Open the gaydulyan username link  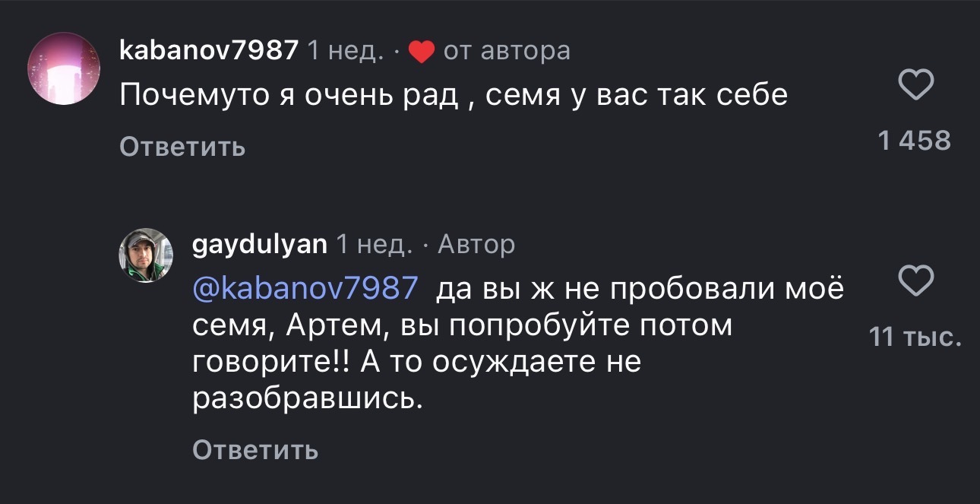pos(261,244)
